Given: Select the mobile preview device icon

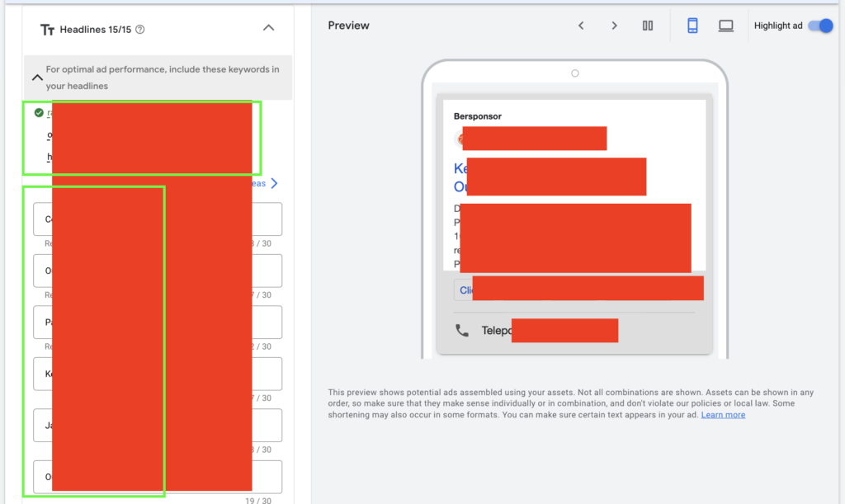Looking at the screenshot, I should point(692,25).
